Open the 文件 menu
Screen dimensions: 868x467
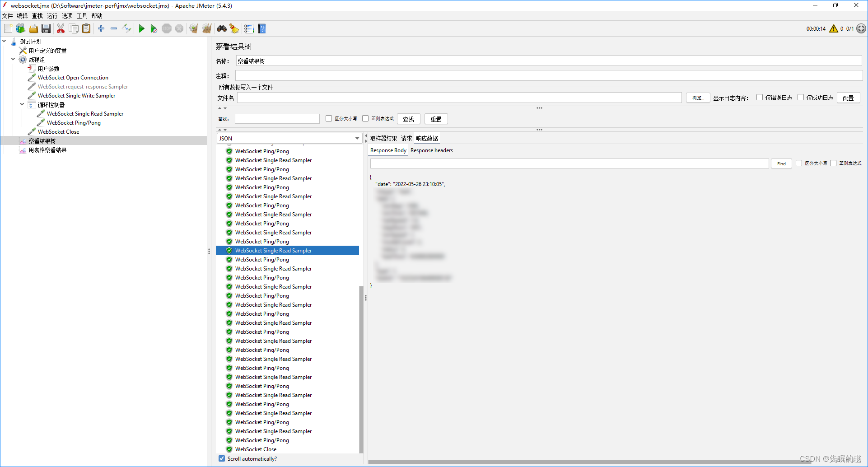click(8, 16)
